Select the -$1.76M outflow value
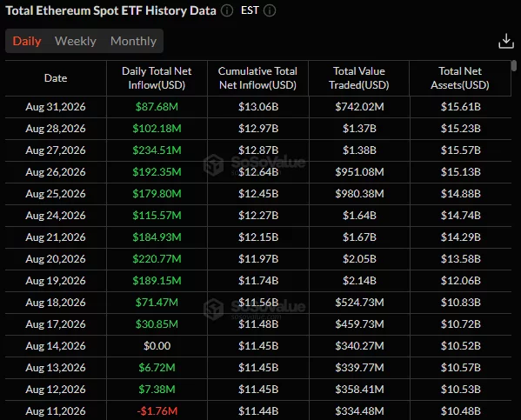Image resolution: width=521 pixels, height=420 pixels. pyautogui.click(x=157, y=411)
